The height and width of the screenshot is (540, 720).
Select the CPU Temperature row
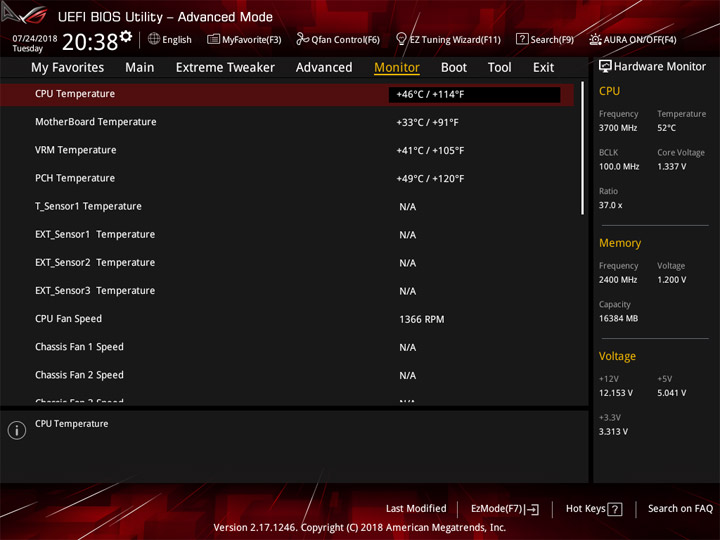tap(287, 94)
